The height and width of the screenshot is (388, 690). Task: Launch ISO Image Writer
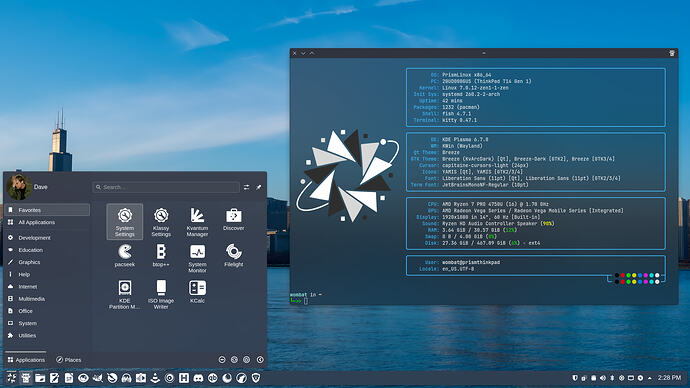[161, 294]
